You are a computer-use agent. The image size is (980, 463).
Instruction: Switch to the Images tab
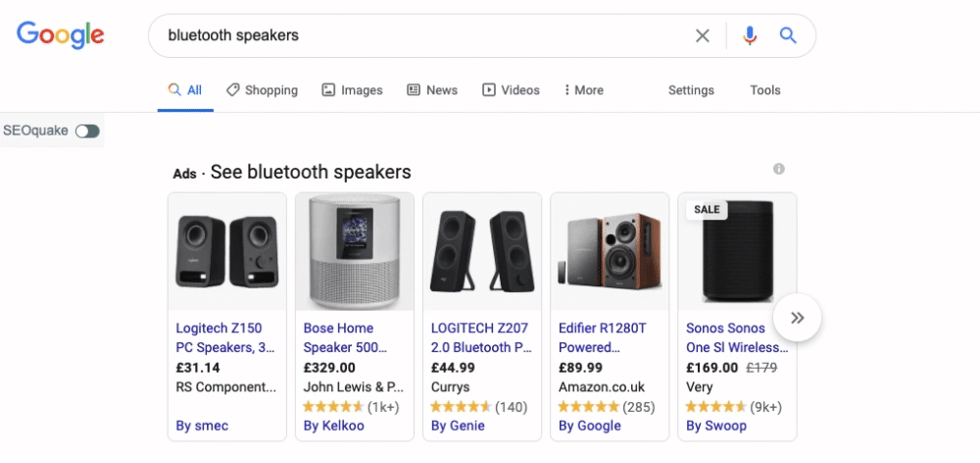click(352, 90)
